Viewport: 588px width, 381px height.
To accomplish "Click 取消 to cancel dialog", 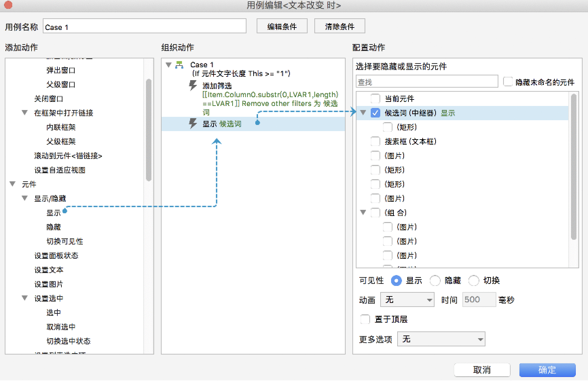I will 482,370.
